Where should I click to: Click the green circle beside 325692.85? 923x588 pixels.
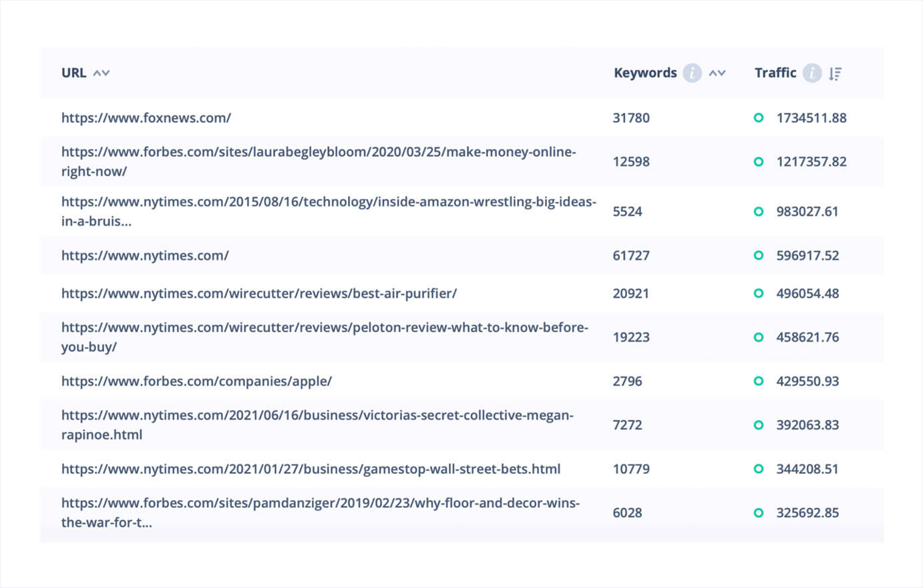[759, 513]
